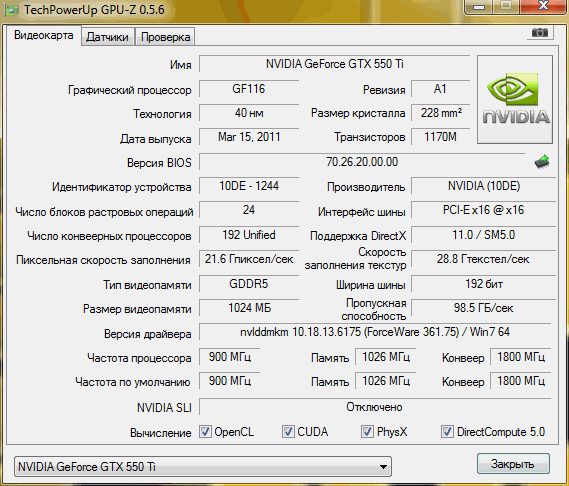
Task: Click the Имя field with GTX 550 Ti
Action: (x=335, y=64)
